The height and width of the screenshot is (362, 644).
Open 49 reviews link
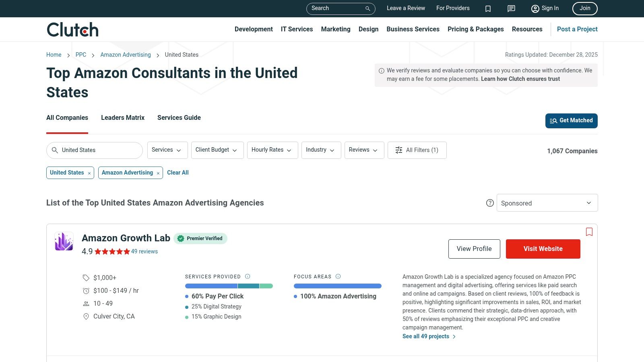point(144,252)
